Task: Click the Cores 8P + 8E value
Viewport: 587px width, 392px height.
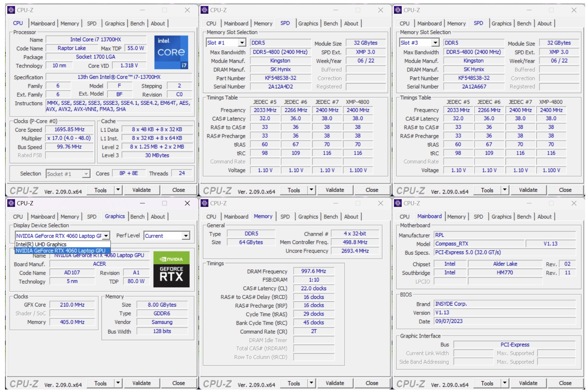Action: (129, 173)
